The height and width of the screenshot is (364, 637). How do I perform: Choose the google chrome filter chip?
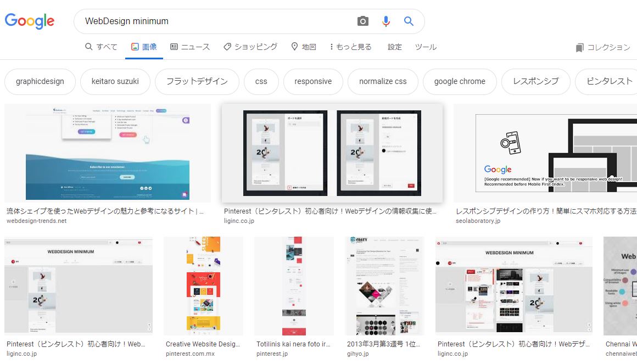[x=460, y=81]
